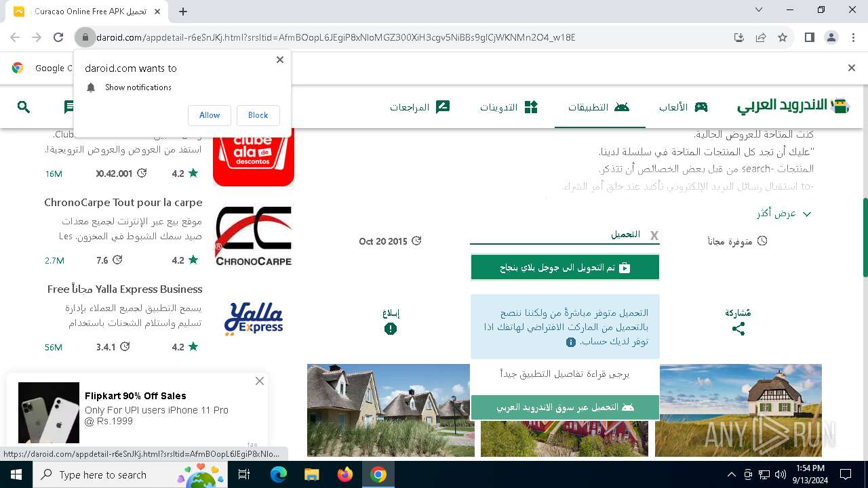Click the مُشاركة share icon
The height and width of the screenshot is (488, 868).
tap(738, 329)
